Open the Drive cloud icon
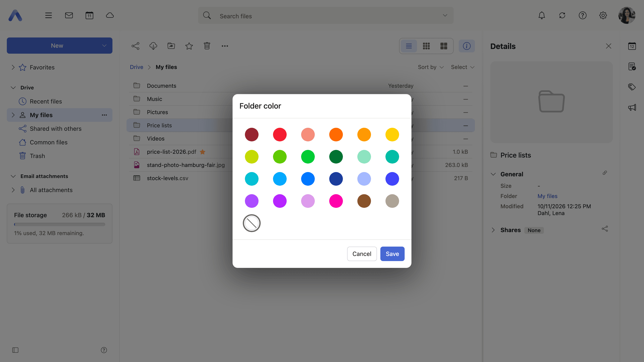Screen dimensions: 644x362 (110, 16)
